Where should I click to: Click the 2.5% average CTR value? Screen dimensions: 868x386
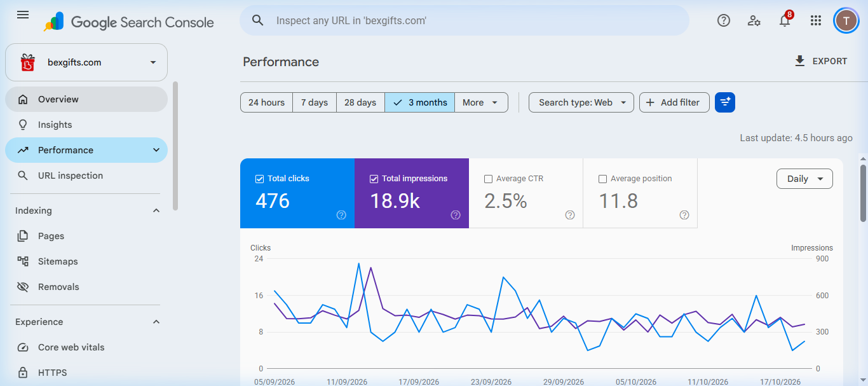tap(506, 201)
